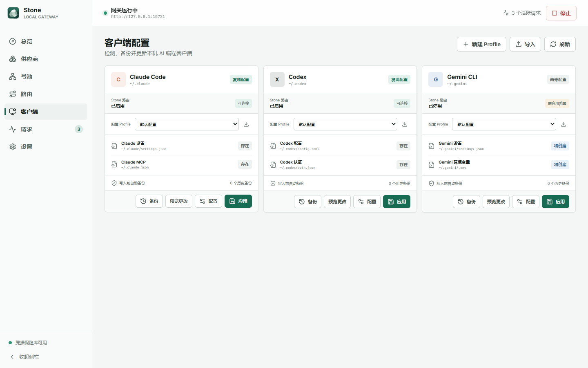Screen dimensions: 588x368
Task: Open Gemini CLI 配置 Profile dropdown
Action: (x=504, y=124)
